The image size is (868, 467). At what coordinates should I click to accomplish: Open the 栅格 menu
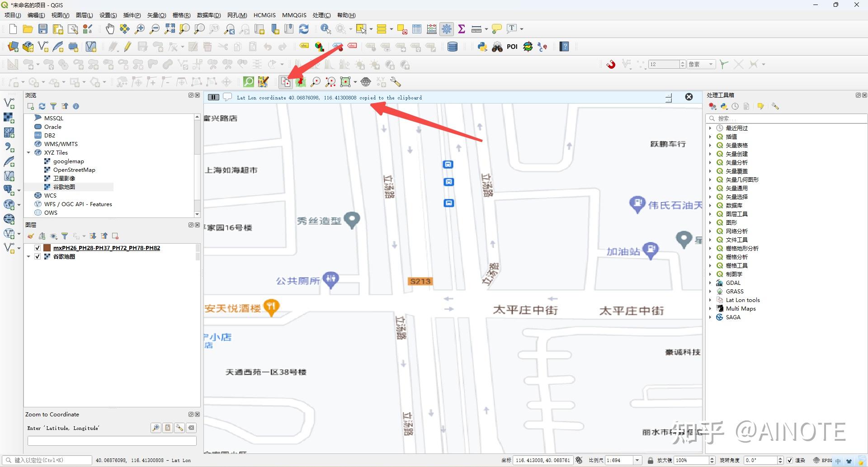coord(181,15)
